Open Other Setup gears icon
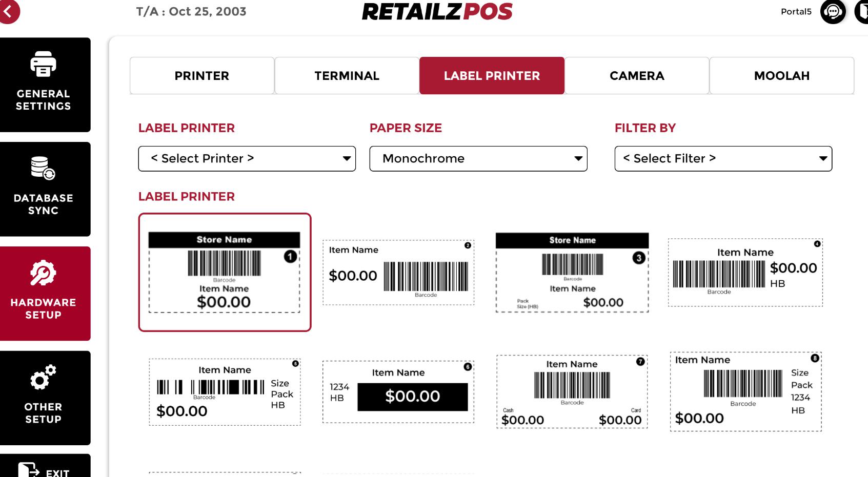The height and width of the screenshot is (477, 868). 43,377
